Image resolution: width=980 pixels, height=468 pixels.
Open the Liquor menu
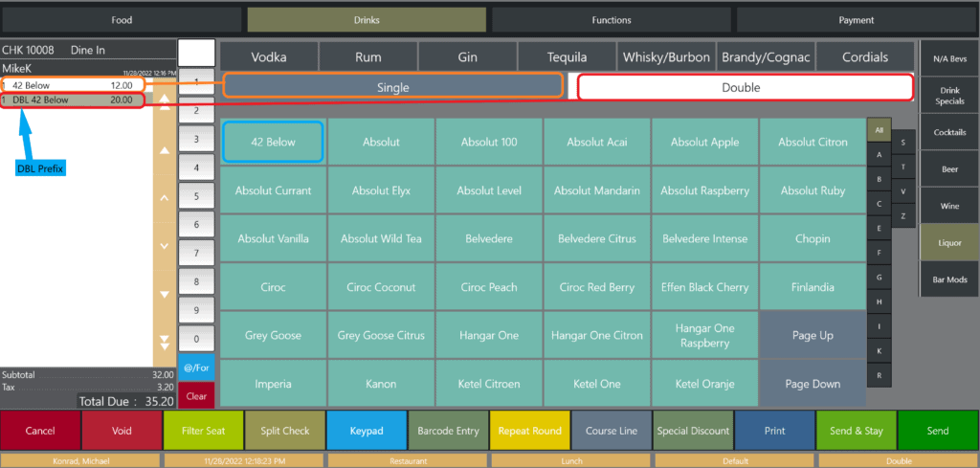950,242
